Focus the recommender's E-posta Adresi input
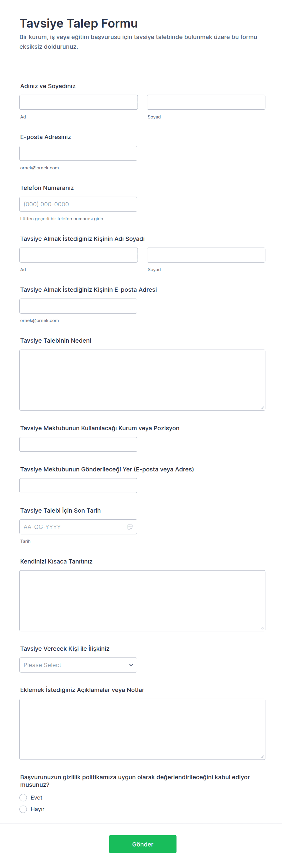 pos(78,306)
